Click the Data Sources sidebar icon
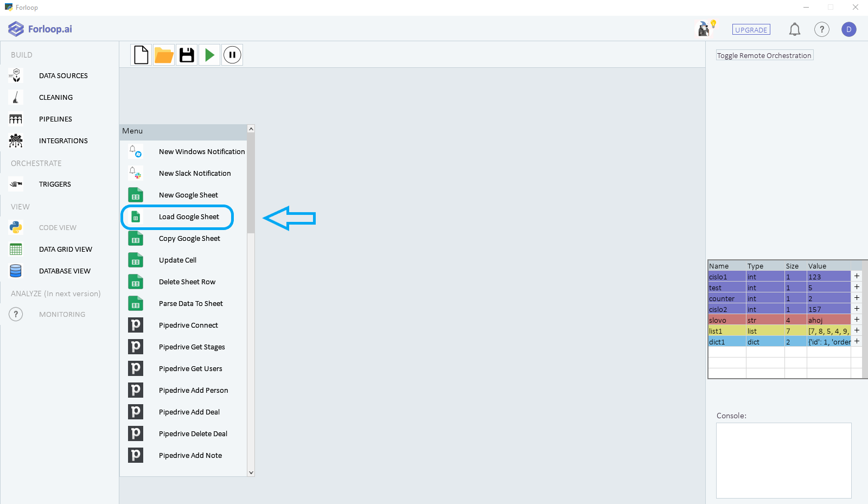The height and width of the screenshot is (504, 868). [x=16, y=75]
